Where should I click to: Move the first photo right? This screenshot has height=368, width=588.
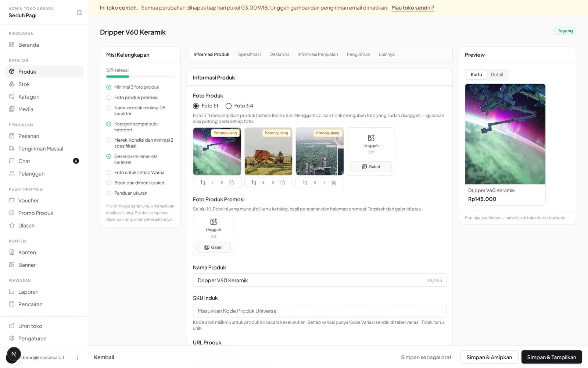(222, 183)
